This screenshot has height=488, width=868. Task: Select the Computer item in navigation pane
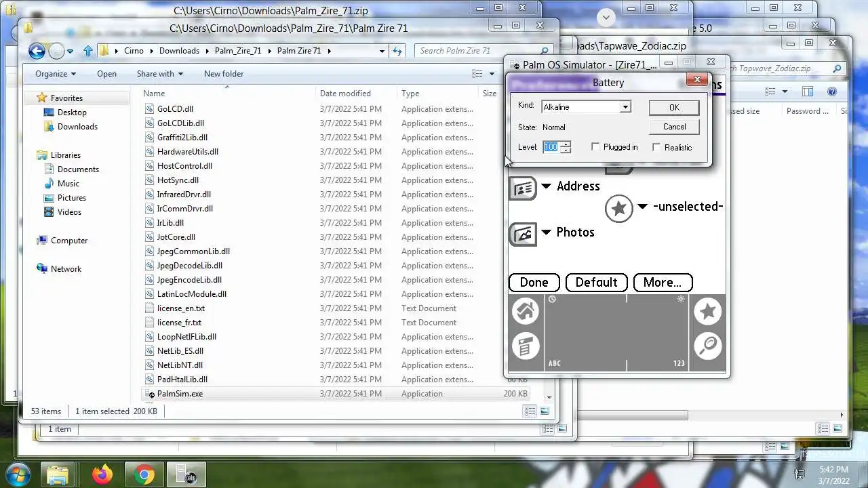[x=69, y=241]
